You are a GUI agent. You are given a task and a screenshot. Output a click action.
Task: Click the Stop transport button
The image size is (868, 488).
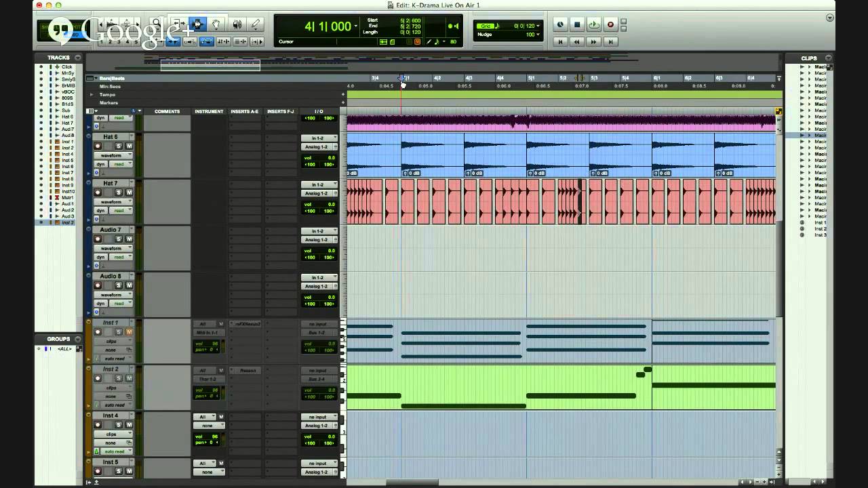click(577, 25)
